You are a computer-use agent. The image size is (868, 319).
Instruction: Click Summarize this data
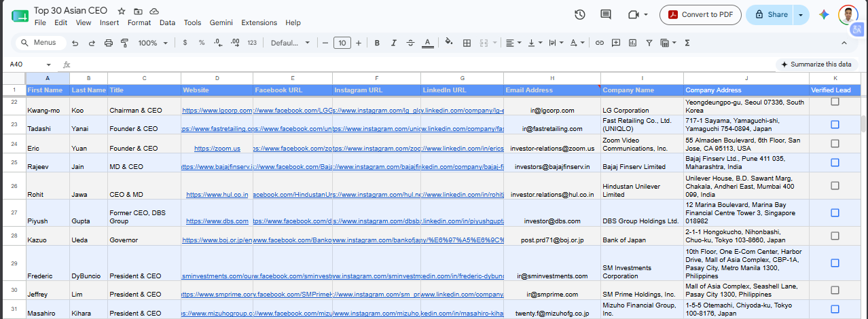click(x=816, y=64)
